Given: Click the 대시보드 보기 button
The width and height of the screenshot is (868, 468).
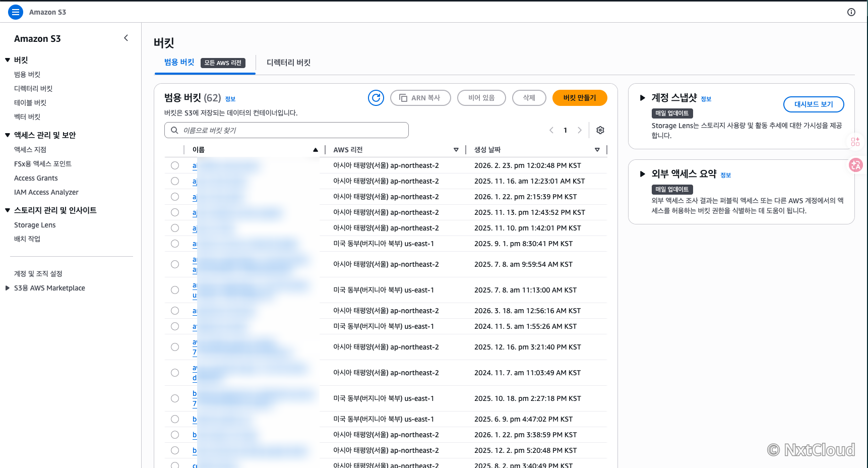Looking at the screenshot, I should coord(814,104).
